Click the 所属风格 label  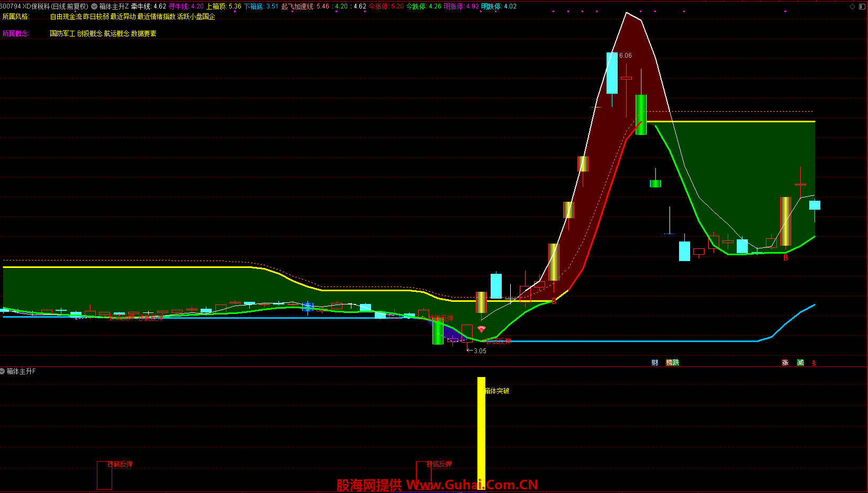(16, 17)
